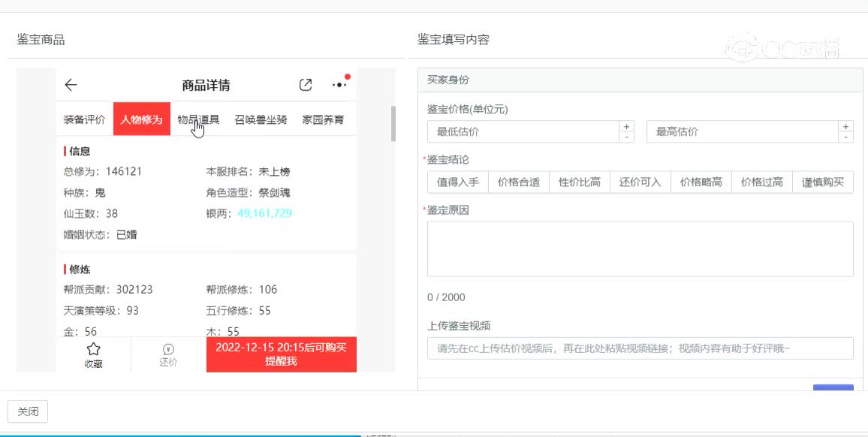The image size is (868, 437).
Task: Decrease 最高估价 with the minus stepper
Action: tap(846, 137)
